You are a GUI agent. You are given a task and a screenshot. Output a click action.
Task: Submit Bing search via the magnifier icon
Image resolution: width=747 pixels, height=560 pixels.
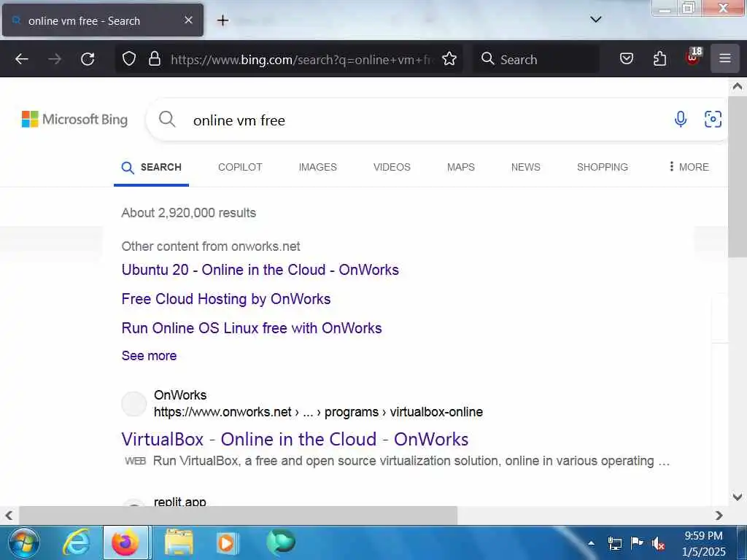pyautogui.click(x=167, y=119)
